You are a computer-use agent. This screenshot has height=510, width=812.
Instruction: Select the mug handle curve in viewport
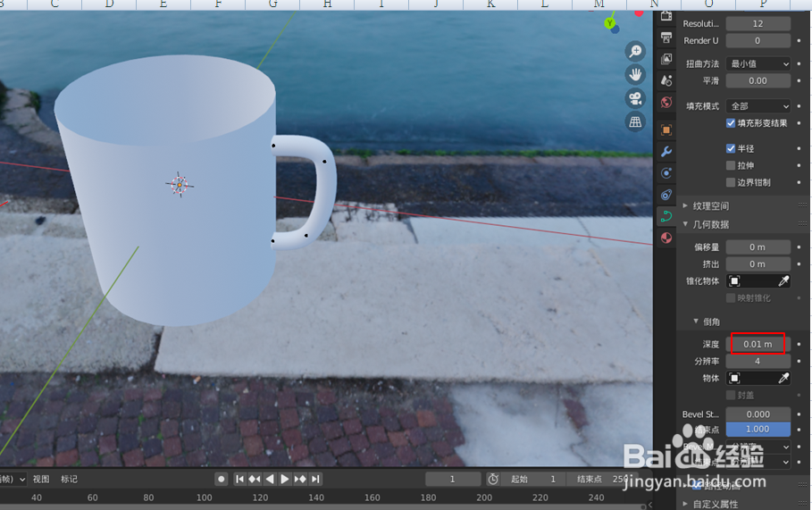pos(327,191)
